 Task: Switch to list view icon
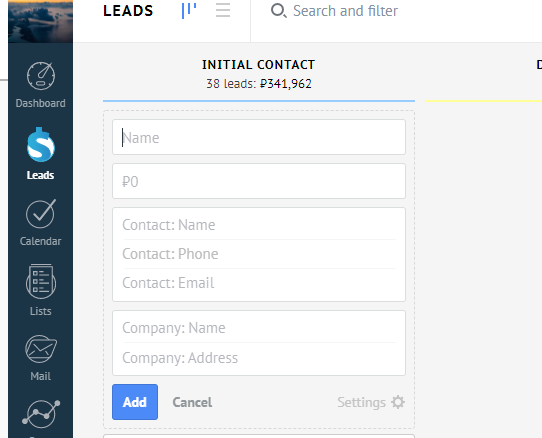(223, 10)
